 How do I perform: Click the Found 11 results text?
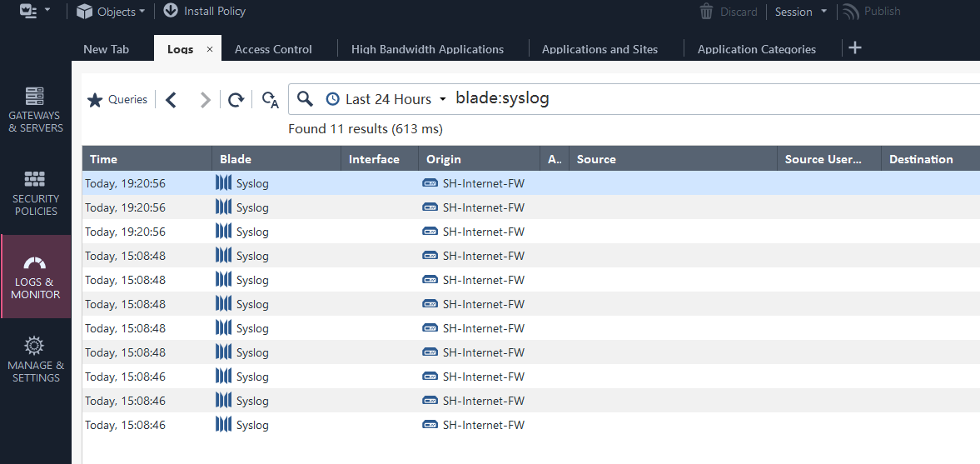click(x=365, y=129)
